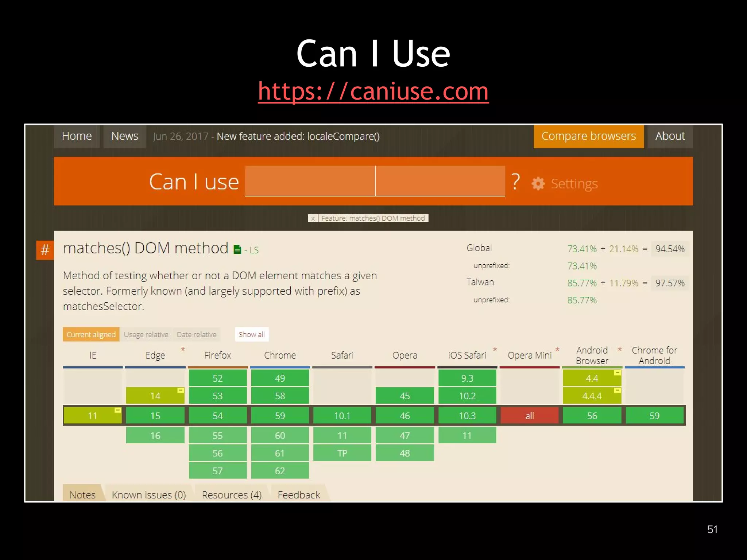This screenshot has width=747, height=560.
Task: Switch to the Notes tab
Action: [82, 495]
